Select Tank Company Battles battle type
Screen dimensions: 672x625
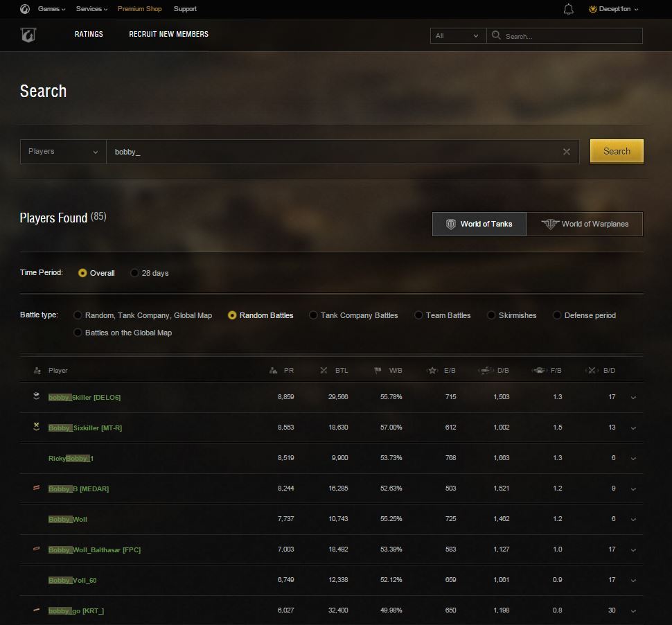click(313, 315)
